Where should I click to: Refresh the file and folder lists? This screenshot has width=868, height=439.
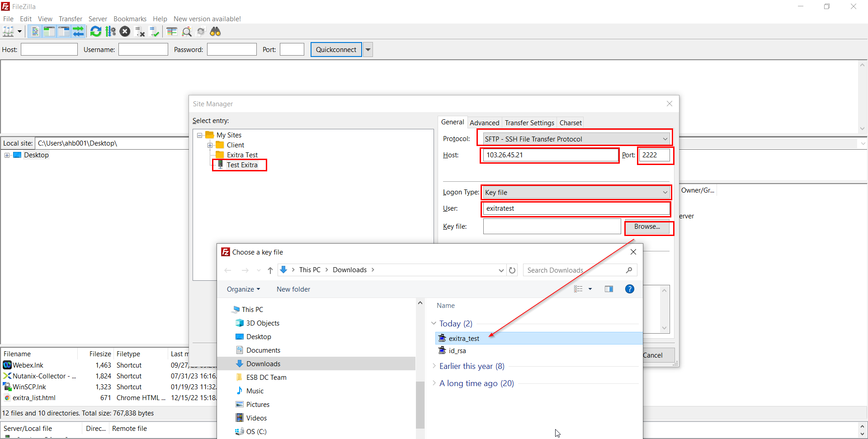[96, 32]
